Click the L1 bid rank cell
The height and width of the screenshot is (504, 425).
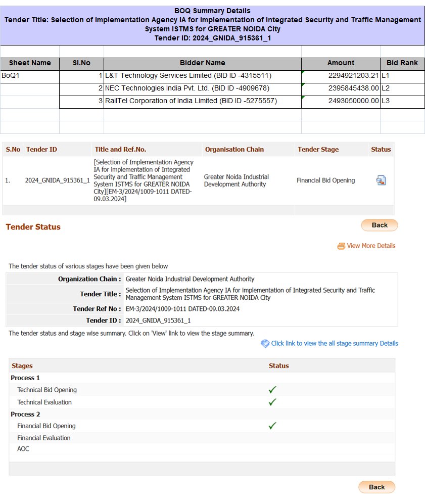pos(402,77)
